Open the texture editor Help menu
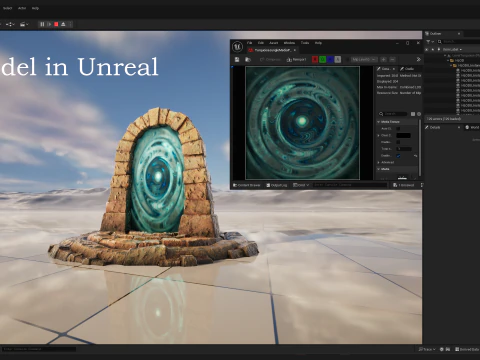The image size is (480, 360). tap(318, 43)
